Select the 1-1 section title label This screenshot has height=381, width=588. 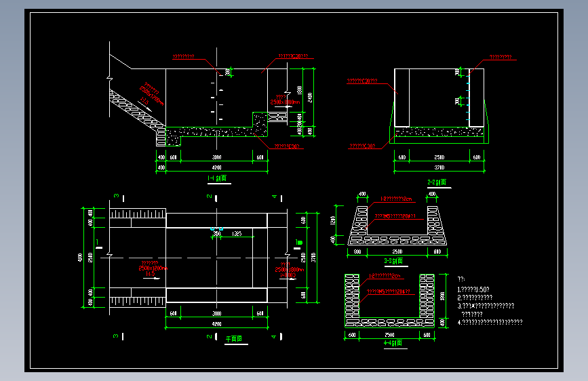pos(218,178)
